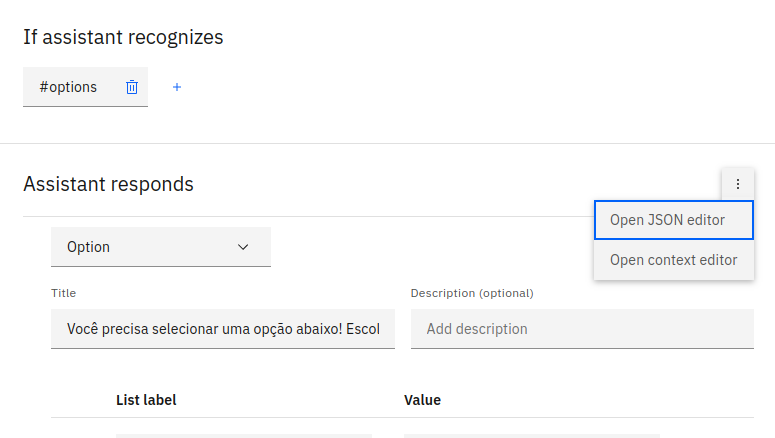Add a new condition with plus icon
The width and height of the screenshot is (775, 438).
[177, 87]
